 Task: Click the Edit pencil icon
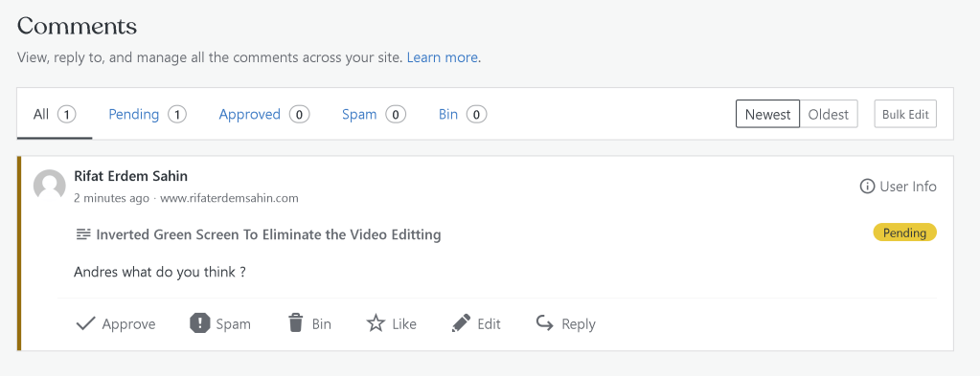tap(461, 323)
